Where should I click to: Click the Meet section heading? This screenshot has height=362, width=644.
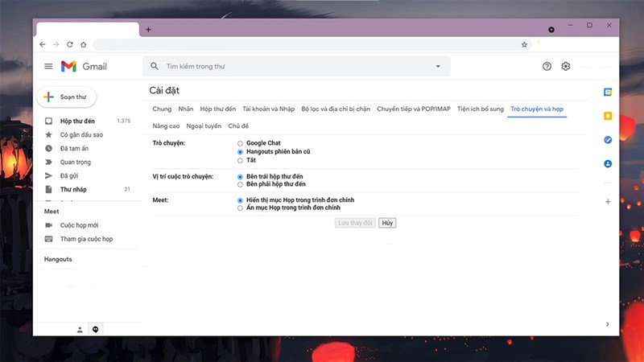tap(52, 211)
